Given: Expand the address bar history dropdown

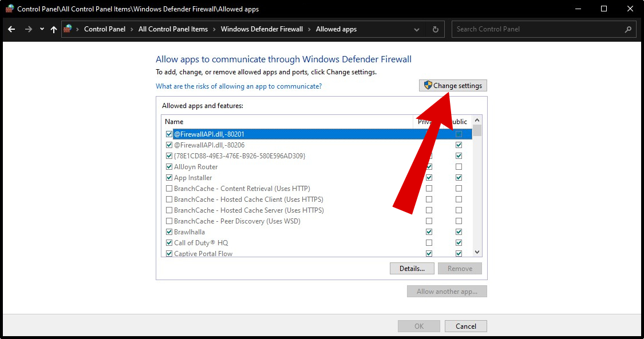Looking at the screenshot, I should [x=417, y=30].
